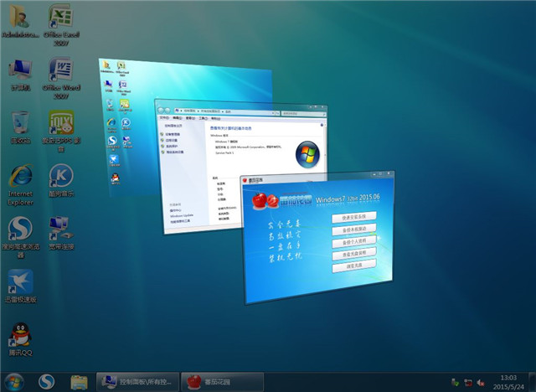Open the Administrator folder desktop icon
536x392 pixels.
coord(19,20)
